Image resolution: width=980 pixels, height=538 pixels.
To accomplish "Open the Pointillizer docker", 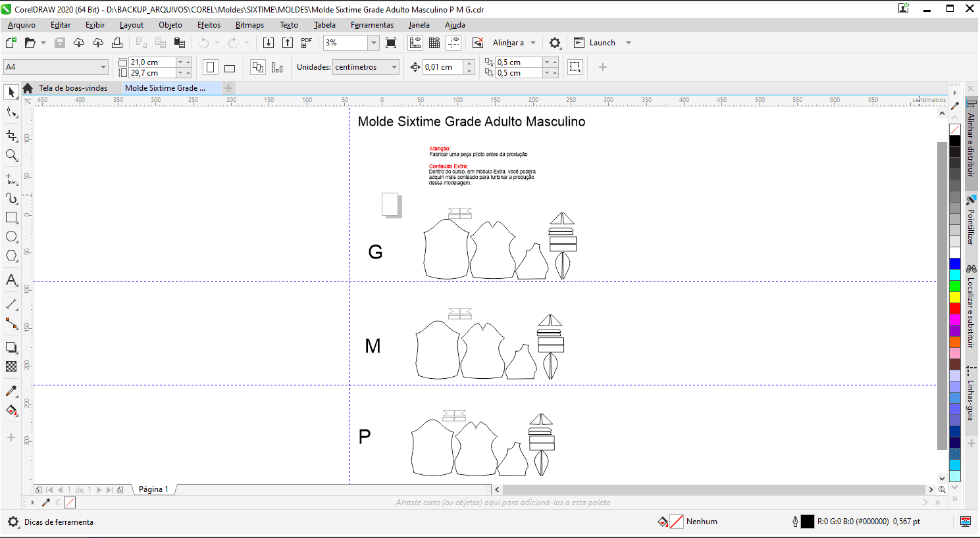I will click(x=971, y=220).
